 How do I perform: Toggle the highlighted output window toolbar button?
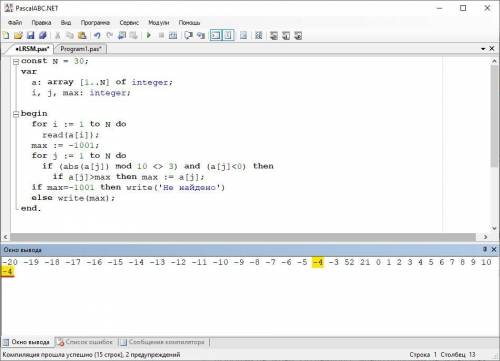216,35
